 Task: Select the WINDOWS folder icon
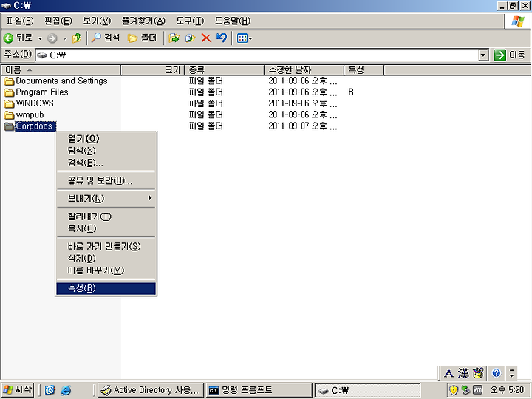pos(9,103)
